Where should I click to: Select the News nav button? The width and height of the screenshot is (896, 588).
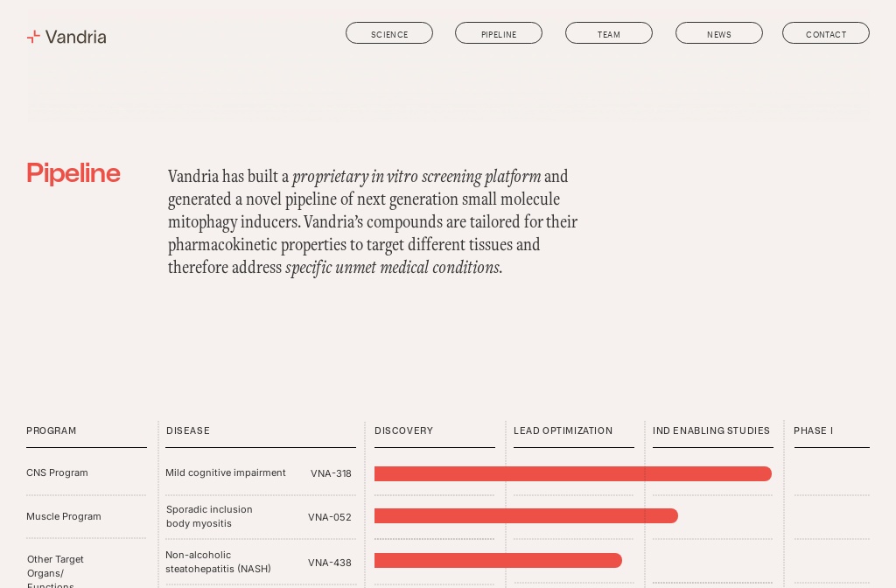click(719, 34)
